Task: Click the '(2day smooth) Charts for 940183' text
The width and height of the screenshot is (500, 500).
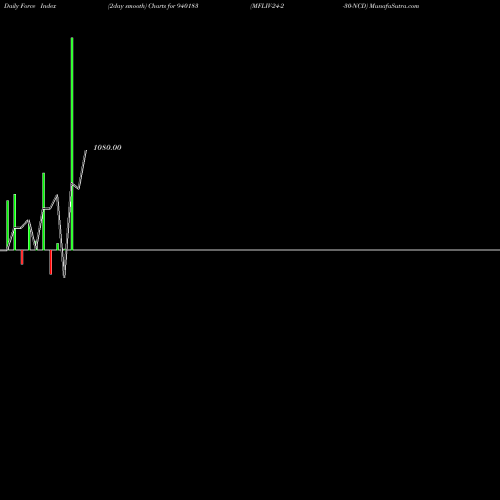Action: click(153, 6)
